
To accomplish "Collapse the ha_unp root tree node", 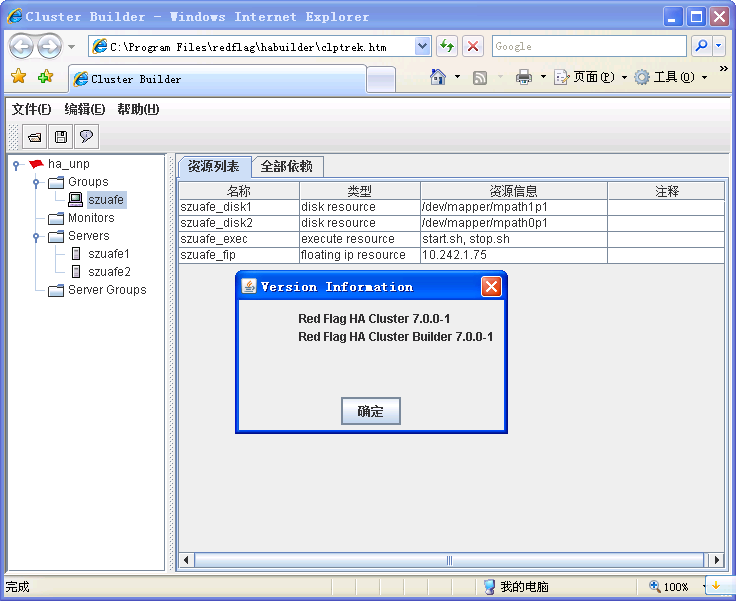I will pyautogui.click(x=17, y=165).
